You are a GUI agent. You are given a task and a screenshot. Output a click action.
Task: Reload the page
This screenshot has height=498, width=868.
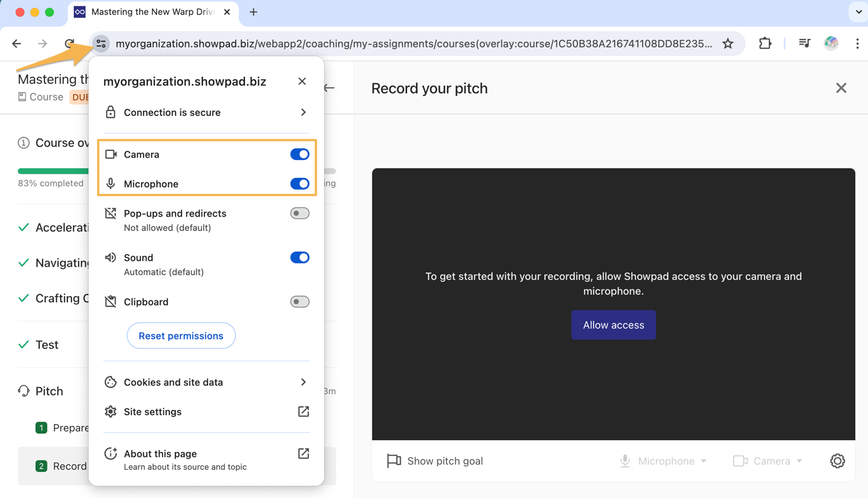coord(69,44)
